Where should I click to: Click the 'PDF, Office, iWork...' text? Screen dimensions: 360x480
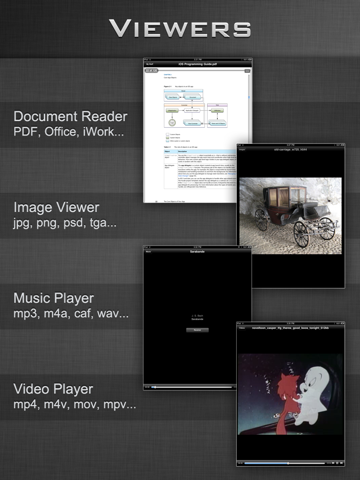pos(69,132)
